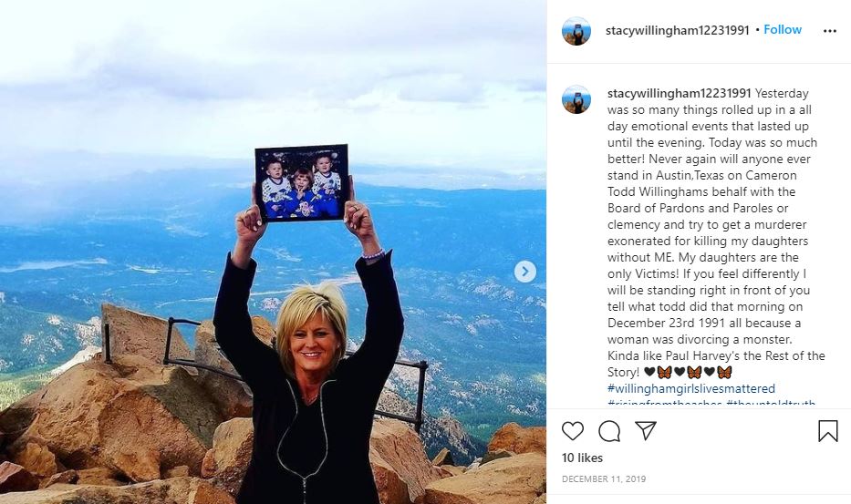This screenshot has width=851, height=504.
Task: Open the profile avatar in the post header
Action: coord(576,31)
